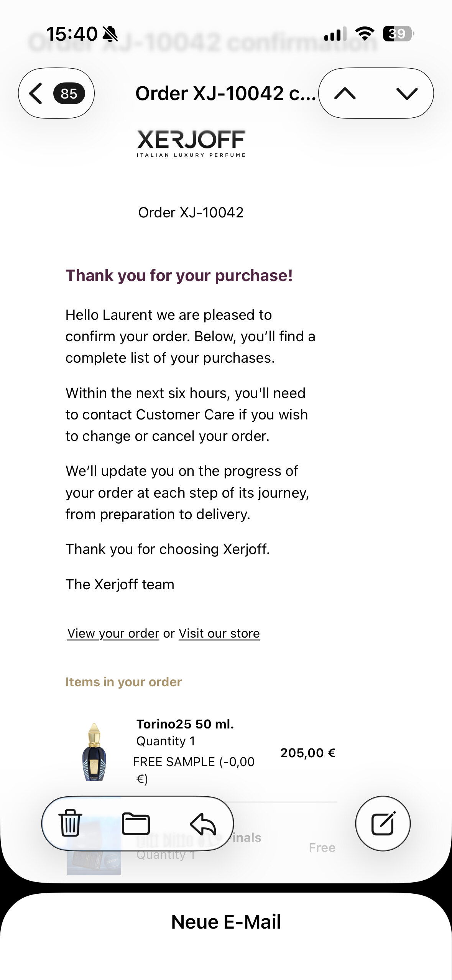Screen dimensions: 452x980
Task: Tap the Torino25 50 ml. product name
Action: (185, 724)
